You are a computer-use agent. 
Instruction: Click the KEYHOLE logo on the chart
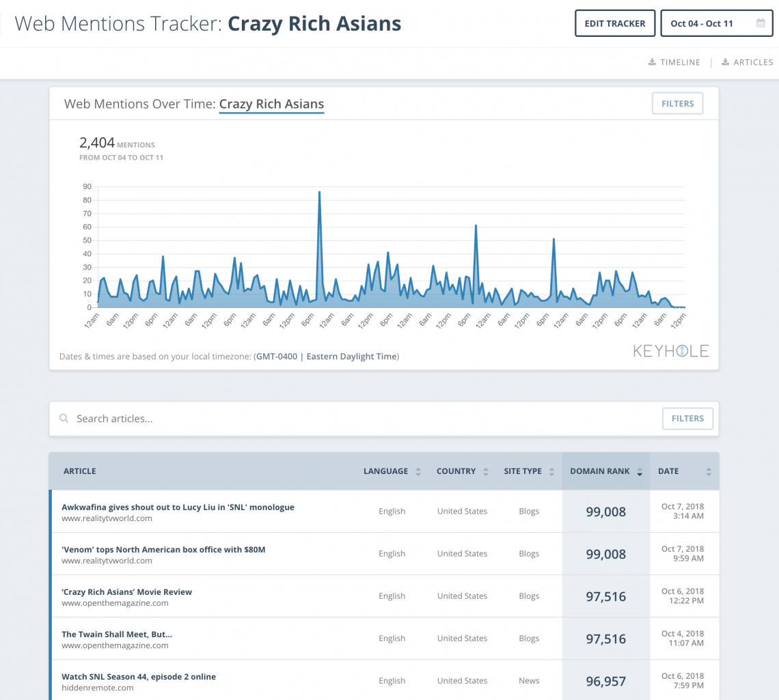(x=670, y=351)
